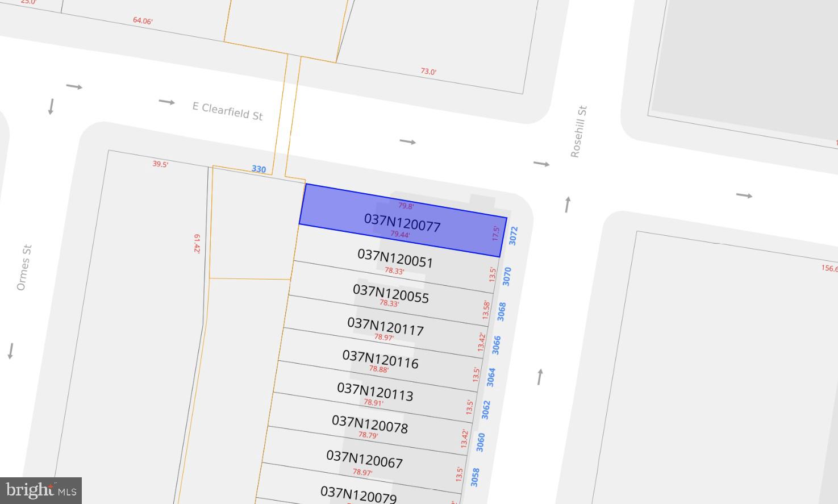
Task: Click parcel label 037N120113
Action: click(375, 391)
